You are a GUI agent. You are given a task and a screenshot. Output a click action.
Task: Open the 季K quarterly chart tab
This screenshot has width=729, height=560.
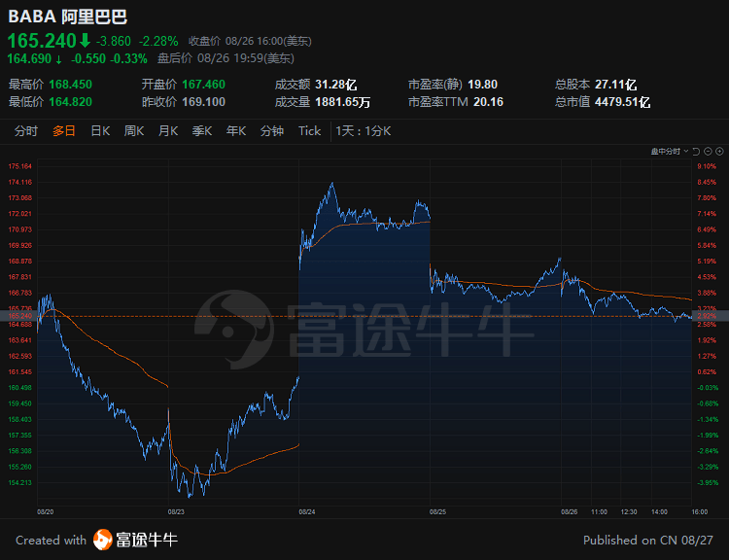point(202,131)
